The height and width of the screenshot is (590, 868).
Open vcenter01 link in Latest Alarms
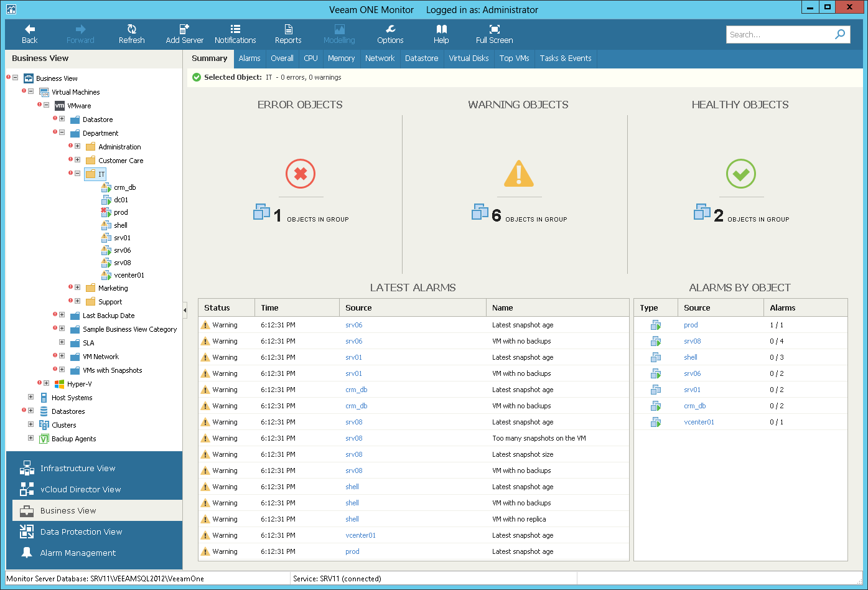[360, 535]
